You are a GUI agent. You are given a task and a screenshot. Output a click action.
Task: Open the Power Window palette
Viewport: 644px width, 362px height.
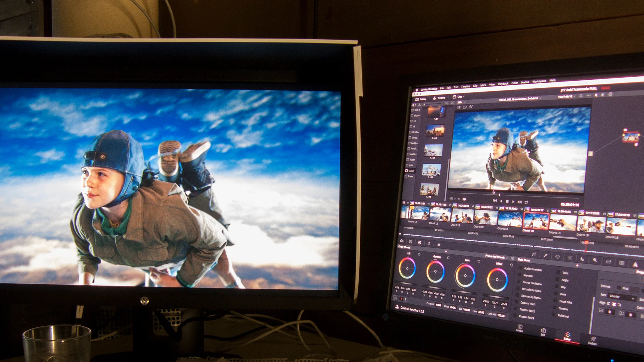[x=557, y=257]
